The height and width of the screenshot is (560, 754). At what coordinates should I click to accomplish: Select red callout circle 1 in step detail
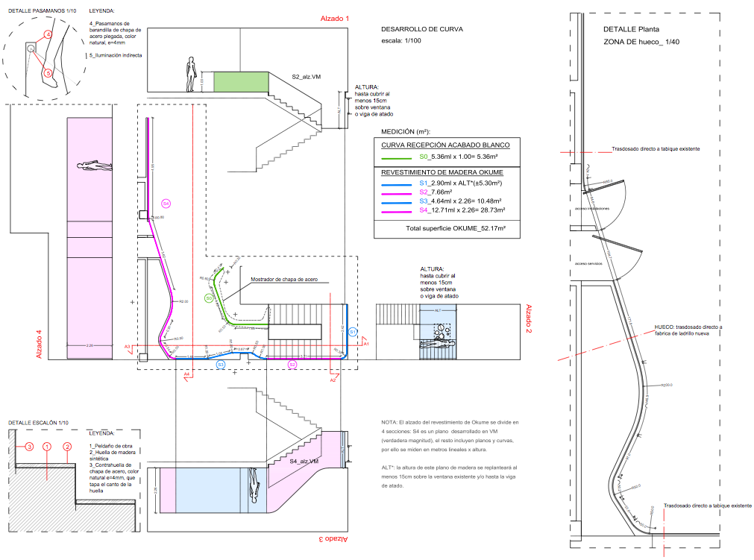pos(46,447)
